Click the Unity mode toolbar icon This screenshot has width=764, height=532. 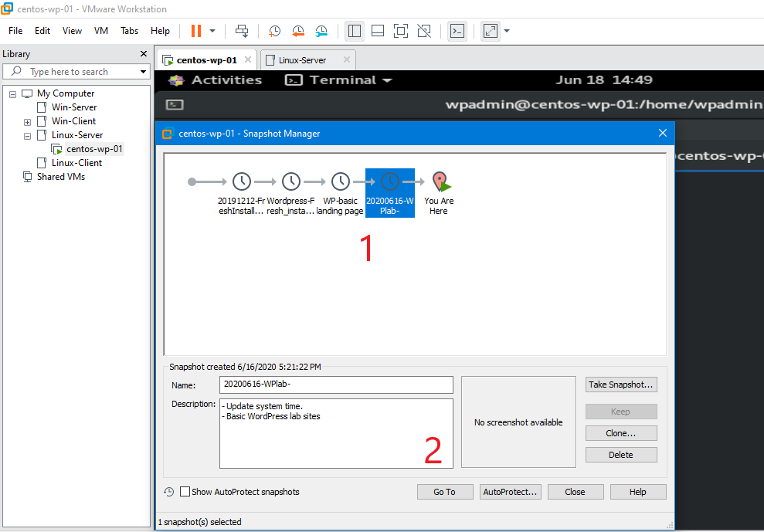pos(423,31)
